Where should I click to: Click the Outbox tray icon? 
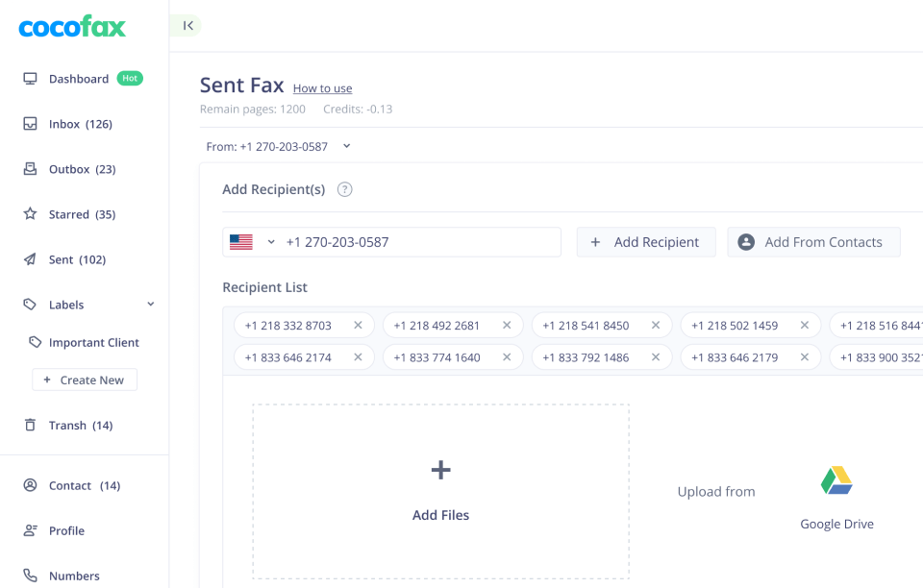pos(30,169)
